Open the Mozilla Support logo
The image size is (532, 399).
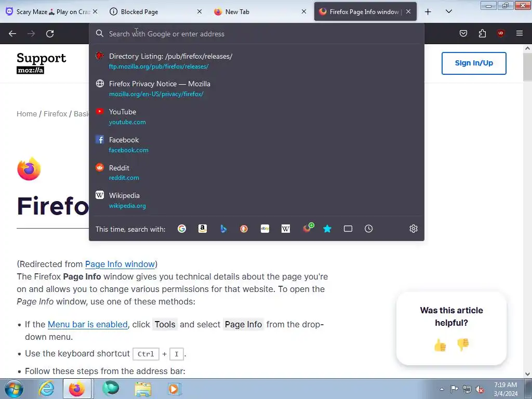(42, 63)
